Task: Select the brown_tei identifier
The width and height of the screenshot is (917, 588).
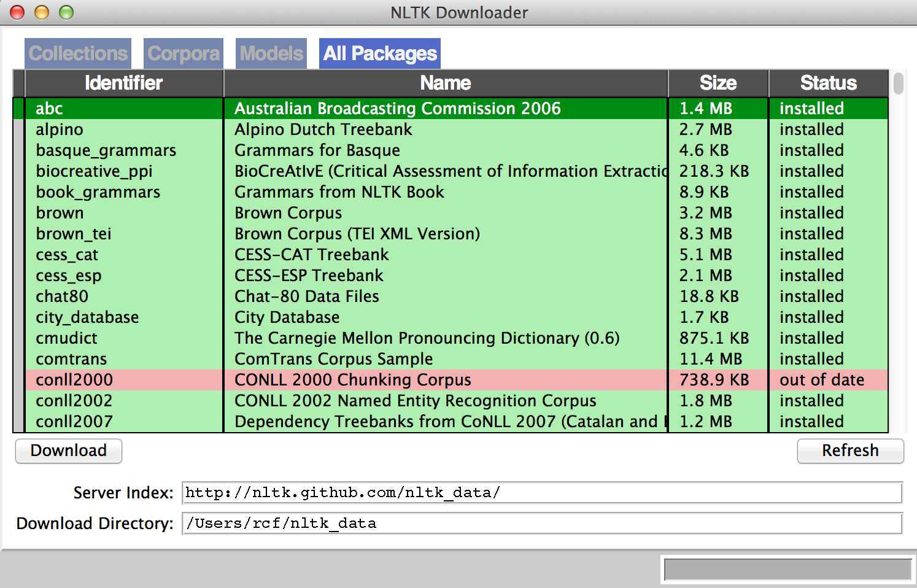Action: coord(74,234)
